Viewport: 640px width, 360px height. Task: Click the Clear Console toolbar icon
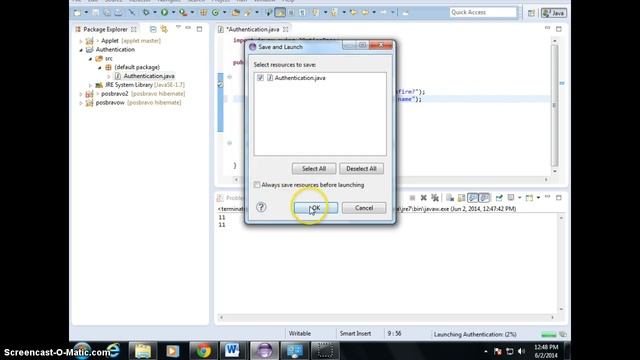[450, 198]
